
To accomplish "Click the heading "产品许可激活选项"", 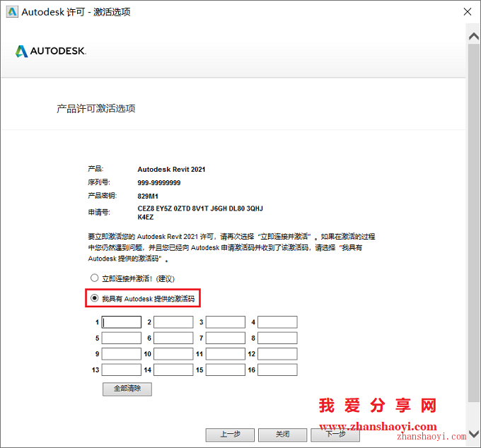I will (96, 109).
